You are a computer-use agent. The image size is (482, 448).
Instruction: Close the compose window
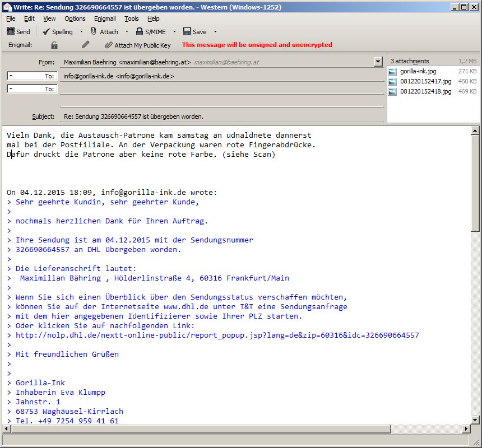pyautogui.click(x=474, y=7)
